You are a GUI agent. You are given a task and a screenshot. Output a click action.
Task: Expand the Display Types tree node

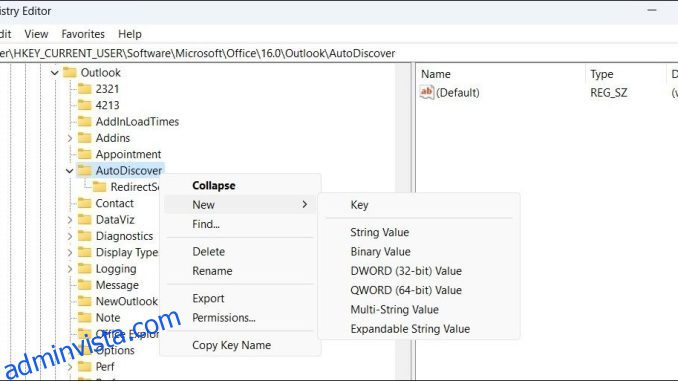[70, 253]
